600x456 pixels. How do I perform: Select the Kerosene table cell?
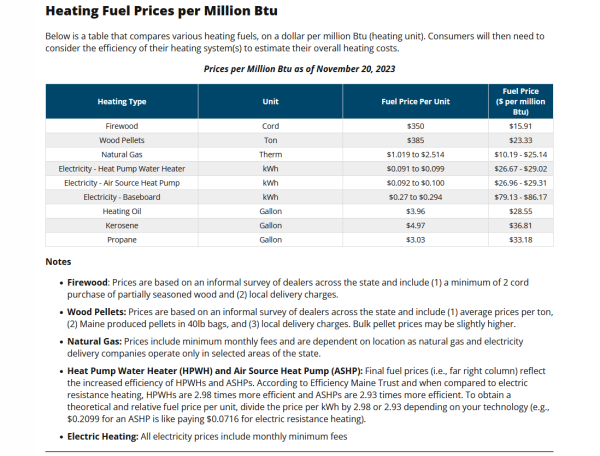pos(122,226)
